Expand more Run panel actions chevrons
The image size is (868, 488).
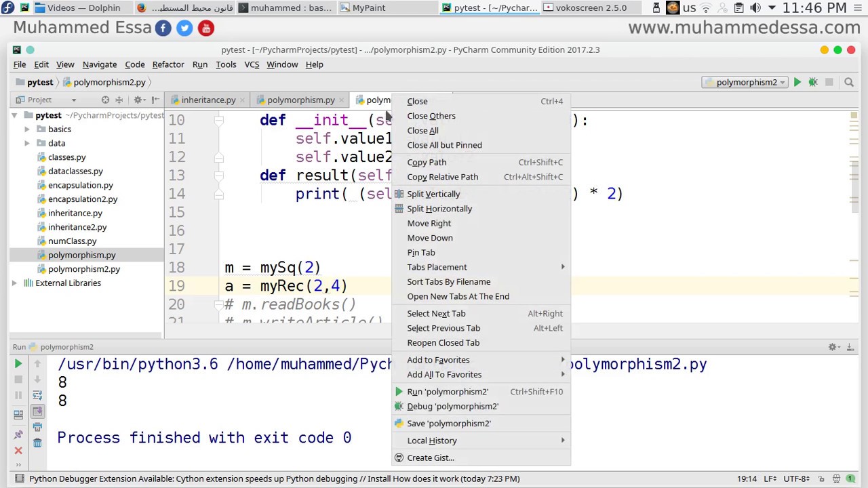coord(18,465)
